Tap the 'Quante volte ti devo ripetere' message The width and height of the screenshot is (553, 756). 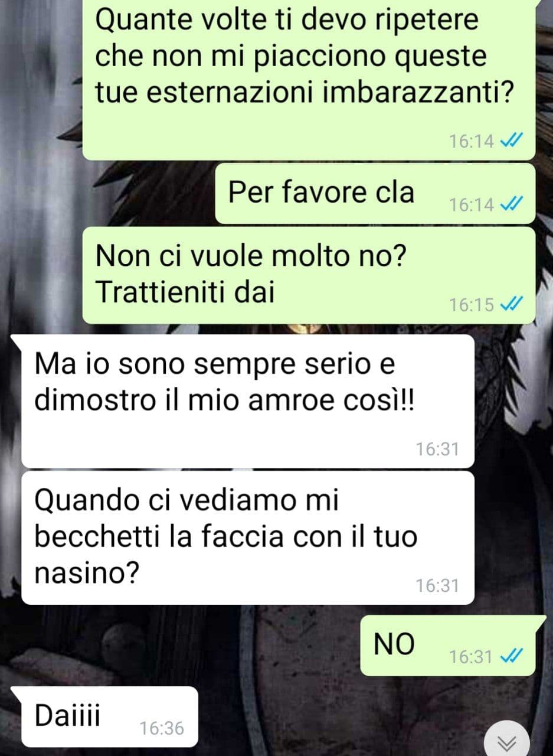pyautogui.click(x=309, y=77)
